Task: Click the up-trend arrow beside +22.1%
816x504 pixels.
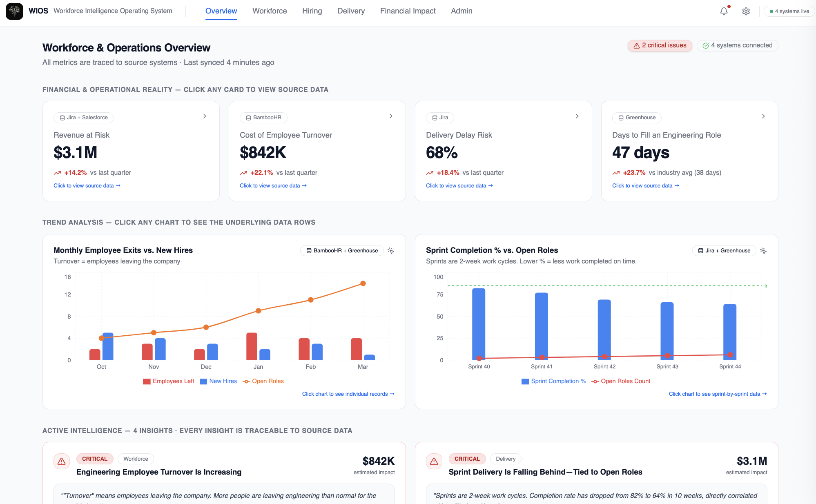Action: (243, 173)
